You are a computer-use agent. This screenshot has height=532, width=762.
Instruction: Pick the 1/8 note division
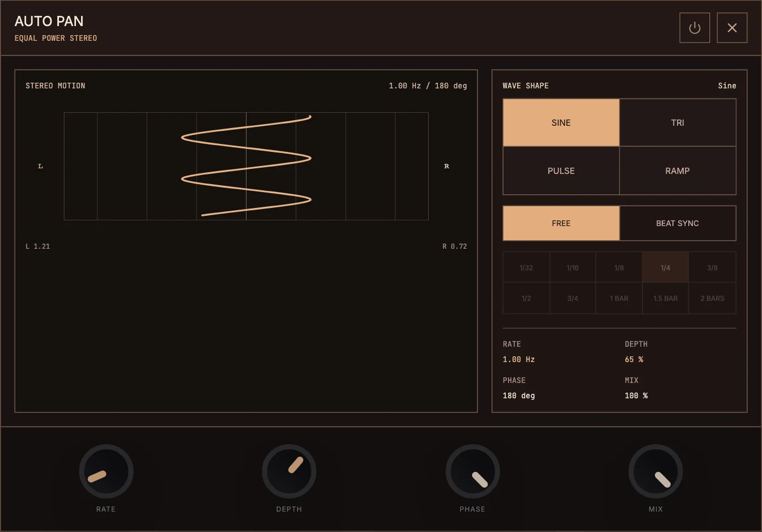click(x=619, y=267)
